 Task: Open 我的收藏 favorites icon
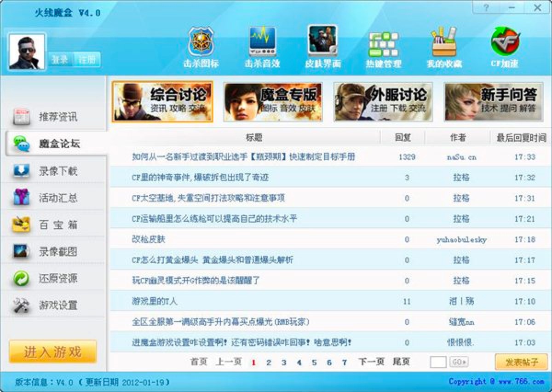click(444, 47)
